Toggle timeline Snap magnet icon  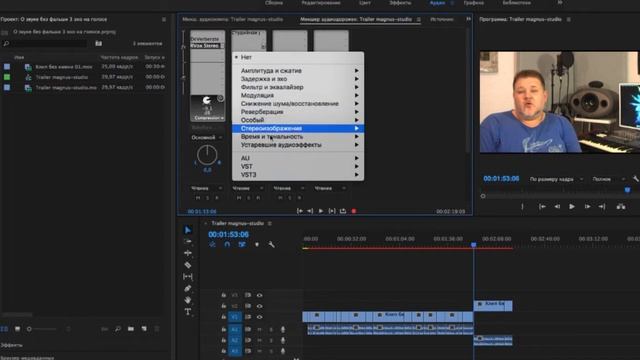click(x=227, y=244)
